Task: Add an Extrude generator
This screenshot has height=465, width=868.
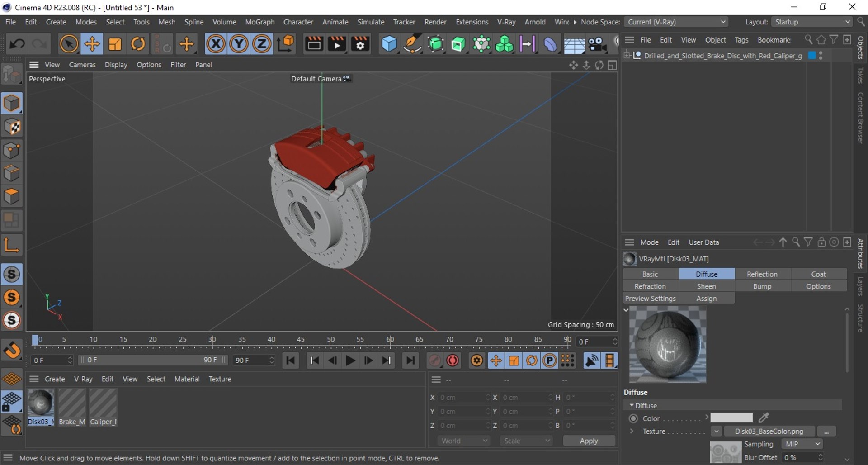Action: (x=458, y=44)
